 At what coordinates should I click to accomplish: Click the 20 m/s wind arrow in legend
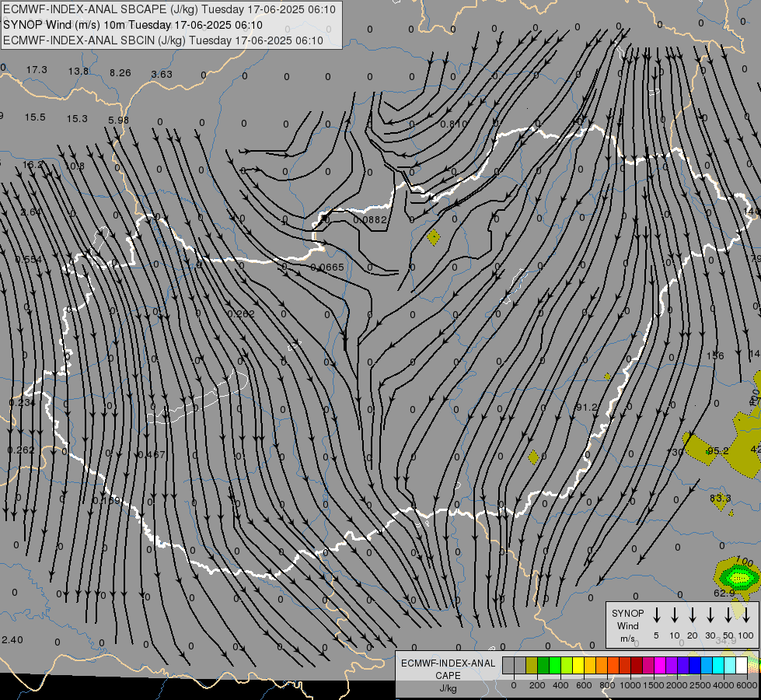(x=692, y=615)
